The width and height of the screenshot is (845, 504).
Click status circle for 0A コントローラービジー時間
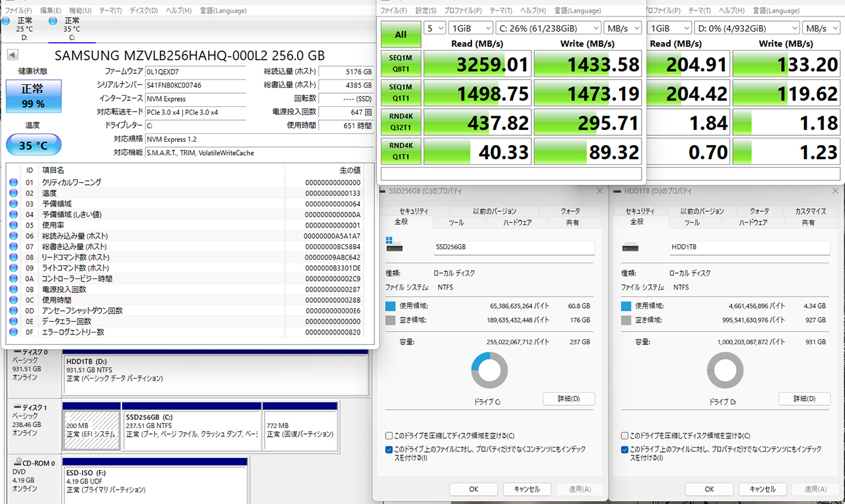click(x=13, y=278)
